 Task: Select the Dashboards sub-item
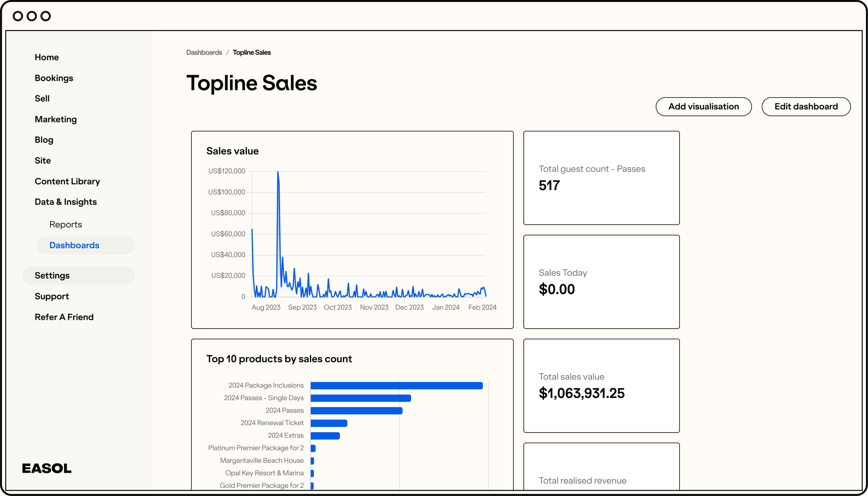(x=74, y=245)
